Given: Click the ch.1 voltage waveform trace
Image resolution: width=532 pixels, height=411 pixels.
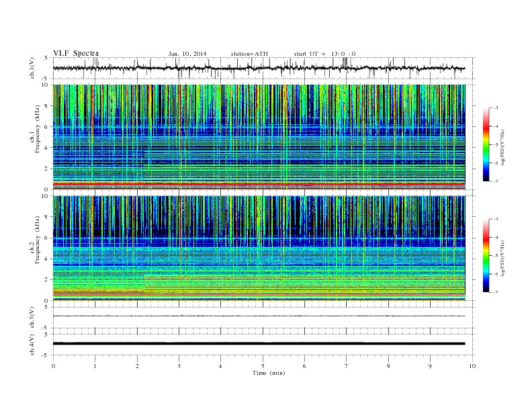Looking at the screenshot, I should tap(259, 68).
